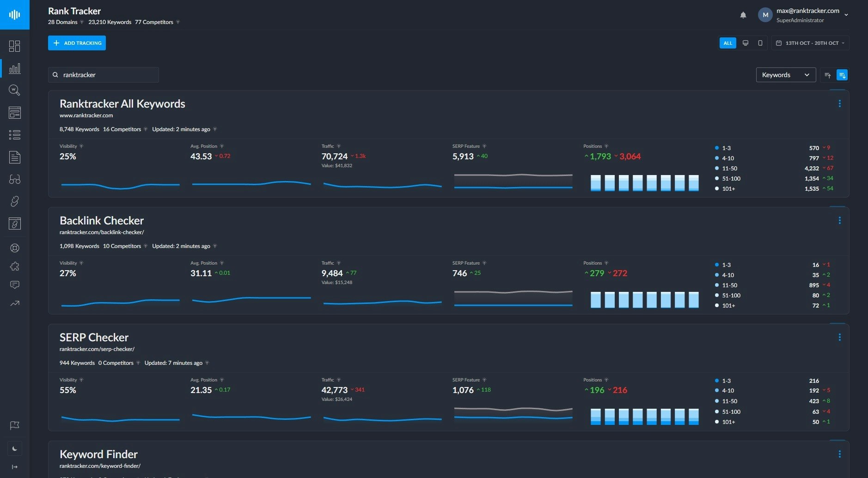The image size is (868, 478).
Task: Open the Ranktracker All Keywords project title
Action: [122, 104]
